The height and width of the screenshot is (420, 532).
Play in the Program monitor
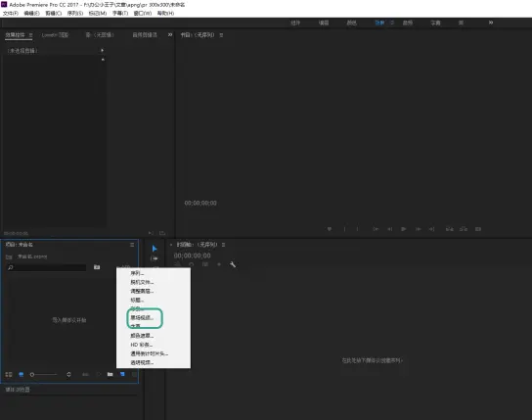pyautogui.click(x=404, y=229)
